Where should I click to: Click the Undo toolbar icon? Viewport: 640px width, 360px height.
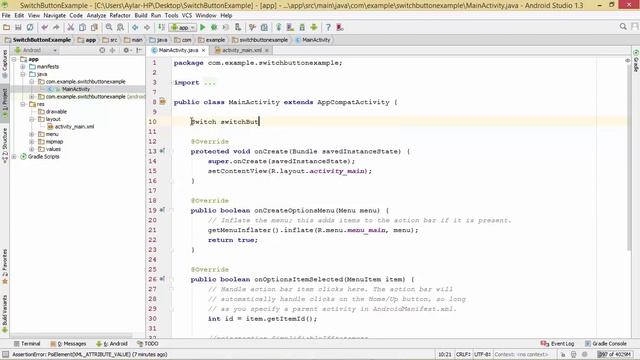(x=44, y=27)
